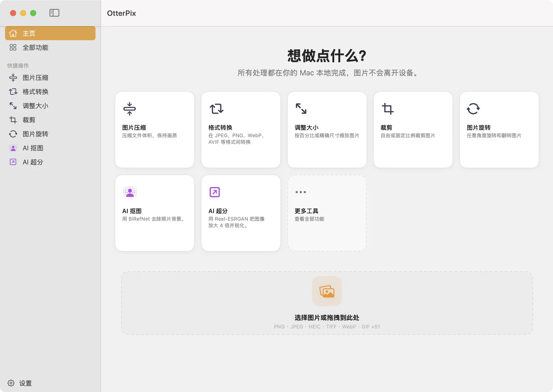The image size is (553, 392).
Task: Click description 用 BiRefNet 去除照片背景
Action: pos(153,219)
